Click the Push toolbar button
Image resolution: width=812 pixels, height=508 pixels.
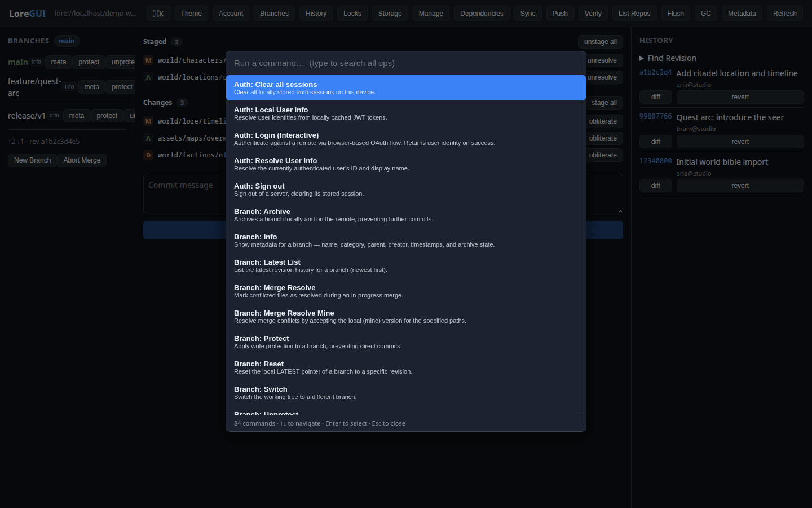[560, 14]
